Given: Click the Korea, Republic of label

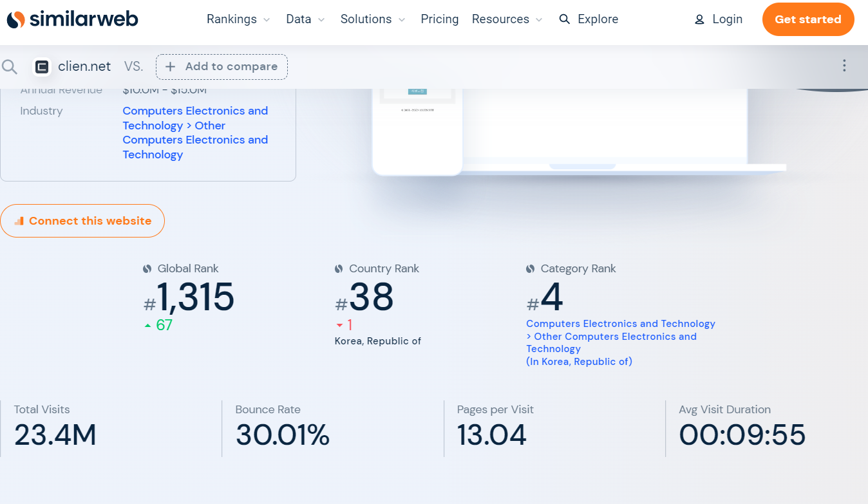Looking at the screenshot, I should click(378, 341).
